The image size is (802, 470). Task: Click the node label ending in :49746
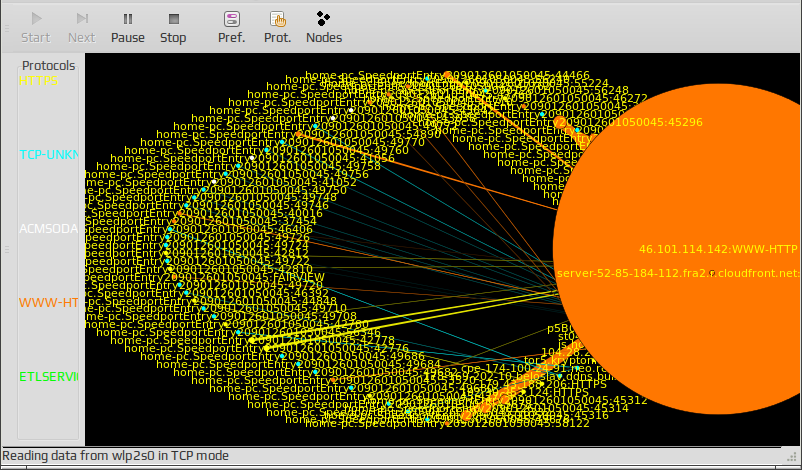tap(207, 206)
